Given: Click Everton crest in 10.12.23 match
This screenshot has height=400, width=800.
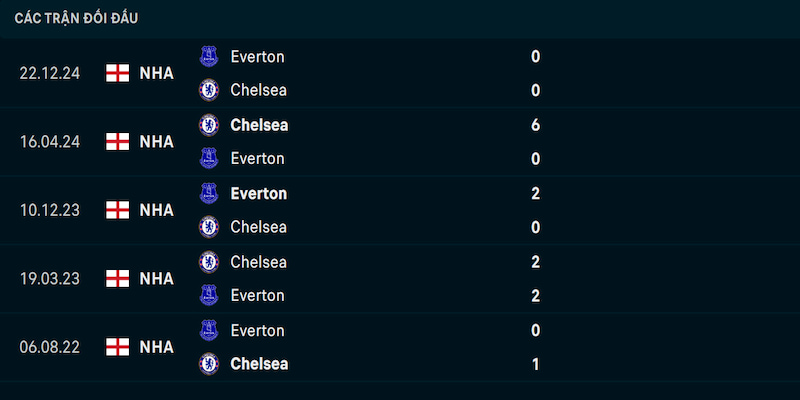Looking at the screenshot, I should coord(209,193).
